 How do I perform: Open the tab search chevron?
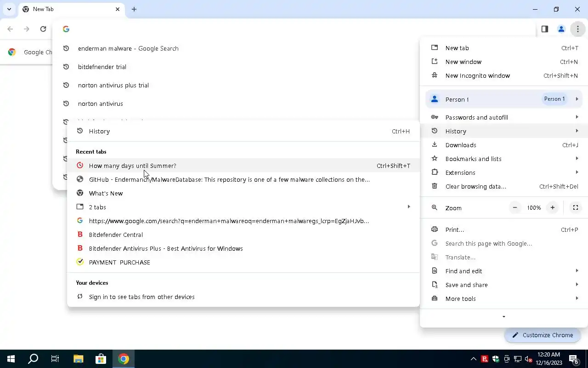pyautogui.click(x=9, y=9)
